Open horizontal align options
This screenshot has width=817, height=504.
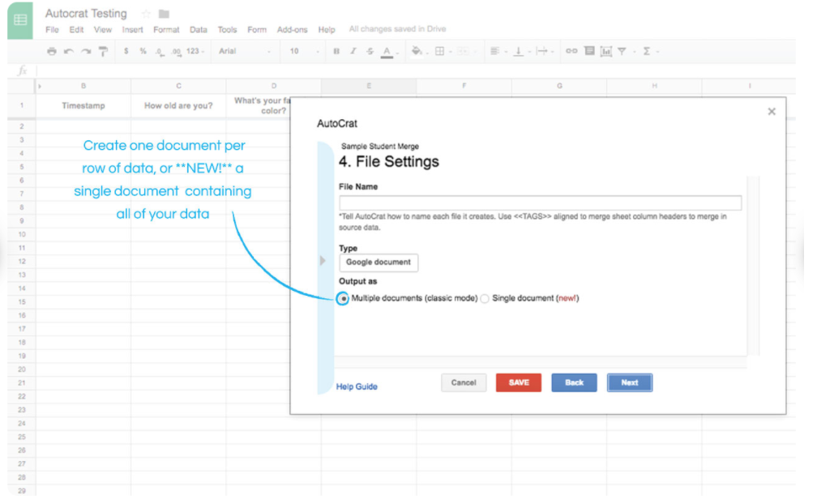click(x=495, y=51)
